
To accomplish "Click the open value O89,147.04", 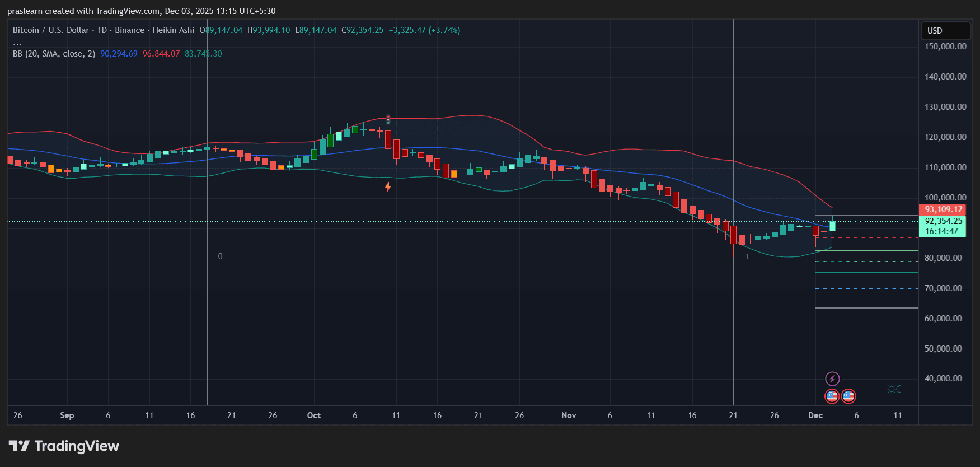I will click(221, 30).
